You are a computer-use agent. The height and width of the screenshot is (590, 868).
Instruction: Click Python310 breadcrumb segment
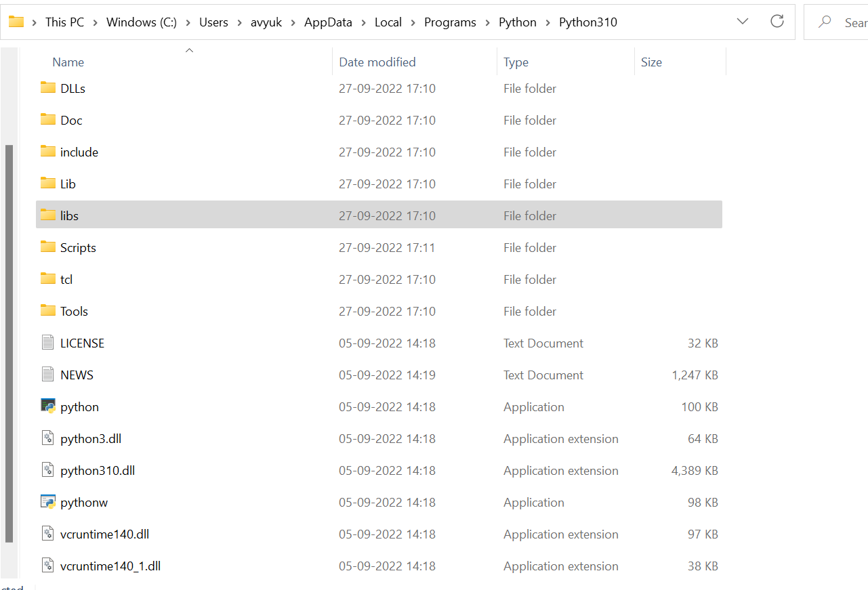click(x=588, y=22)
